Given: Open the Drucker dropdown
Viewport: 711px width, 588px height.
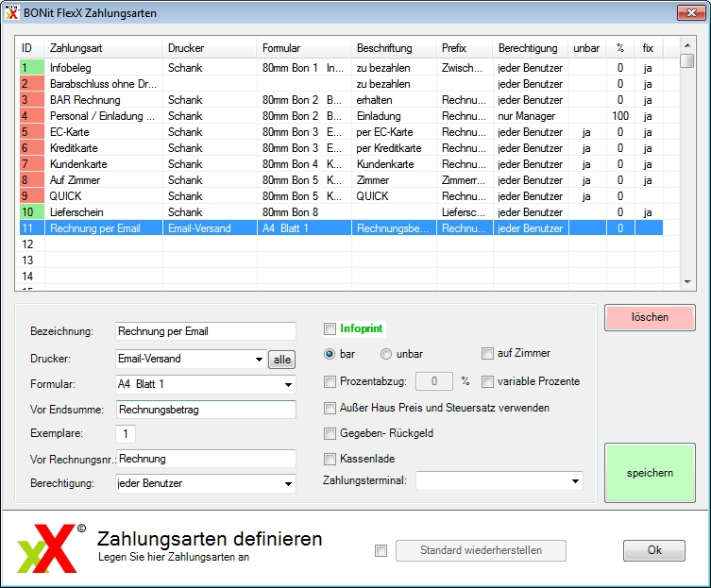Looking at the screenshot, I should [x=259, y=359].
